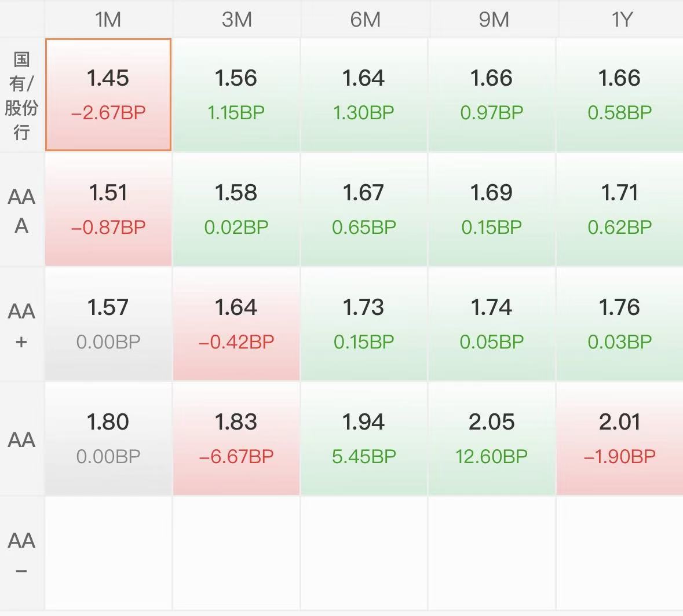Click the AA 1Y cell showing 2.01
The image size is (683, 616).
tap(620, 438)
